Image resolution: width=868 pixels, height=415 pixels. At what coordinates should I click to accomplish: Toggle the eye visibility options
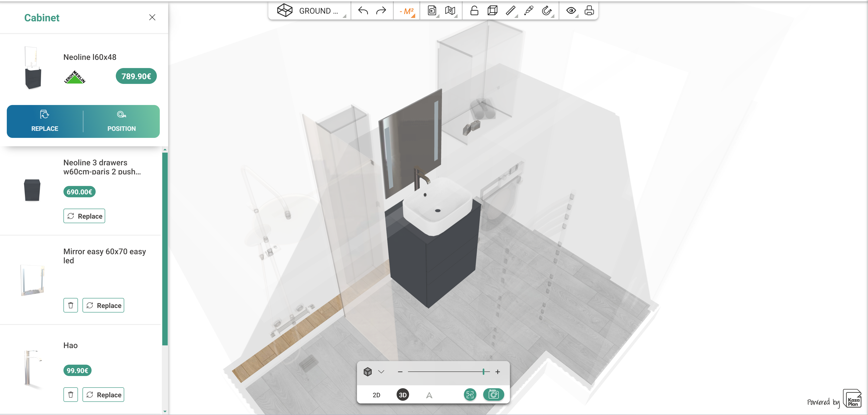click(x=571, y=11)
